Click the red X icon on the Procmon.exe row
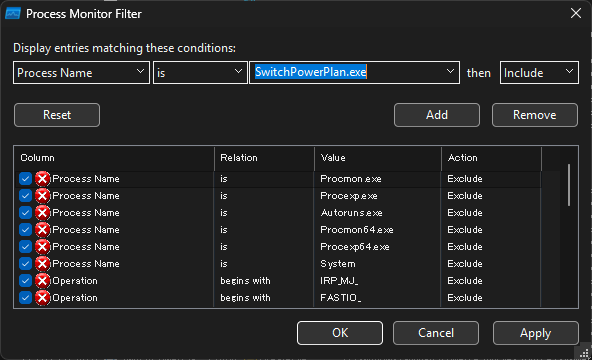This screenshot has width=592, height=360. pos(42,178)
